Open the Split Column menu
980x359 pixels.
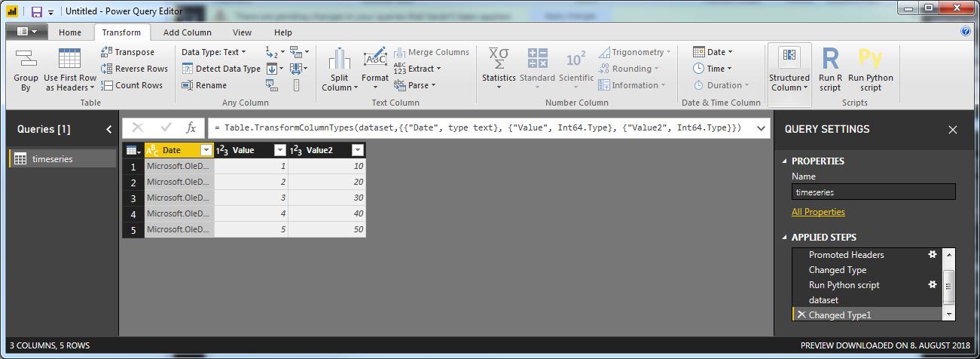[339, 70]
